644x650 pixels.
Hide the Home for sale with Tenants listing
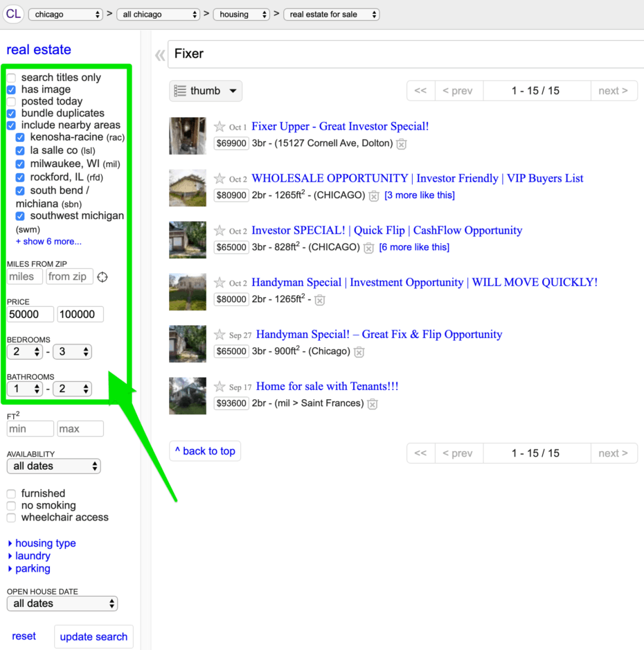[373, 404]
